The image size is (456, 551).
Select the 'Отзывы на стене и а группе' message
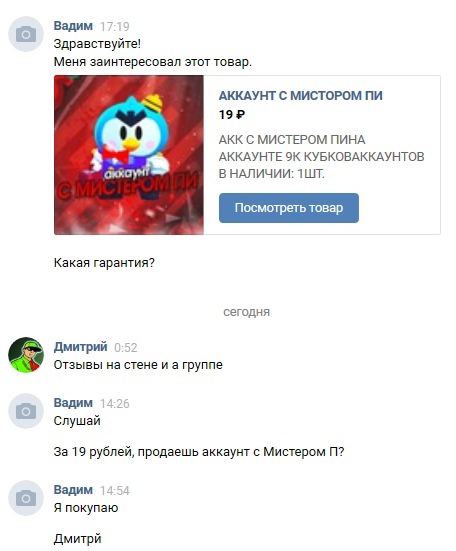(x=138, y=365)
